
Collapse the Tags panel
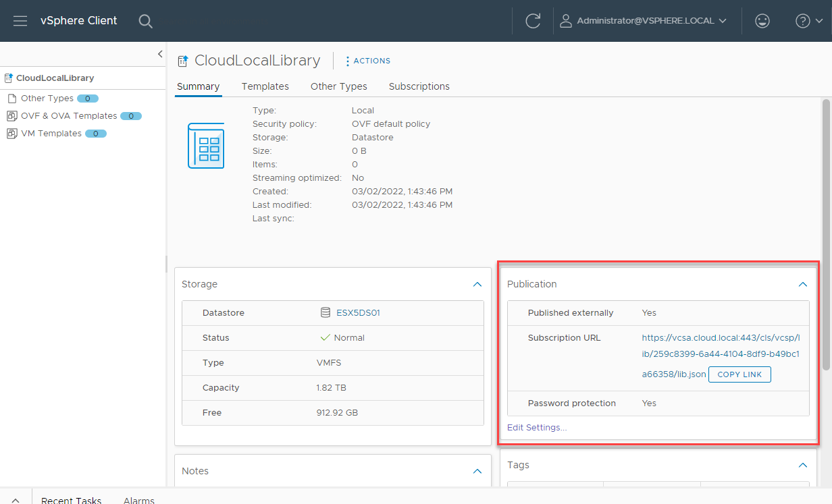point(803,466)
